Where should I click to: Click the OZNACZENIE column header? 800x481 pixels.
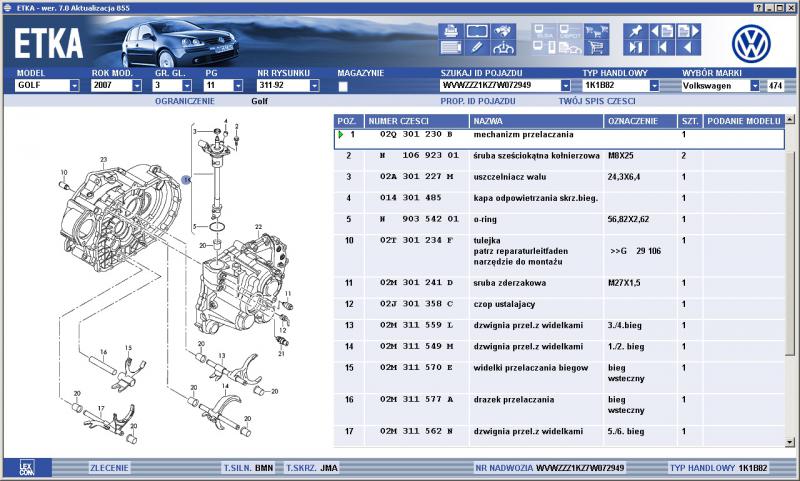(640, 121)
